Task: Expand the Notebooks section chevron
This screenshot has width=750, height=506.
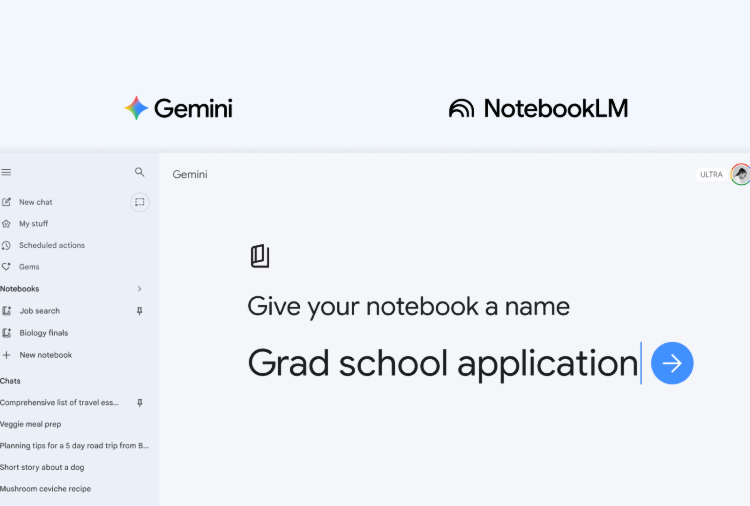Action: coord(139,289)
